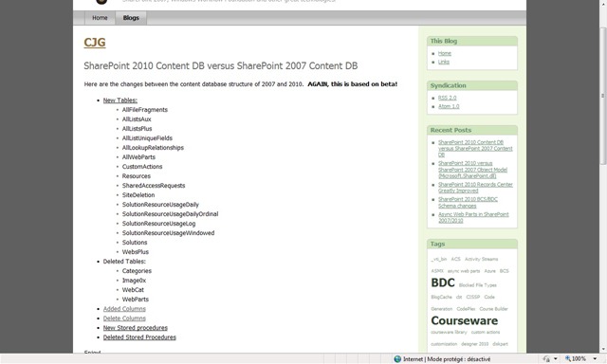Click the post heading SharePoint 2010 Content DB versus 2007
The height and width of the screenshot is (364, 607).
tap(221, 65)
